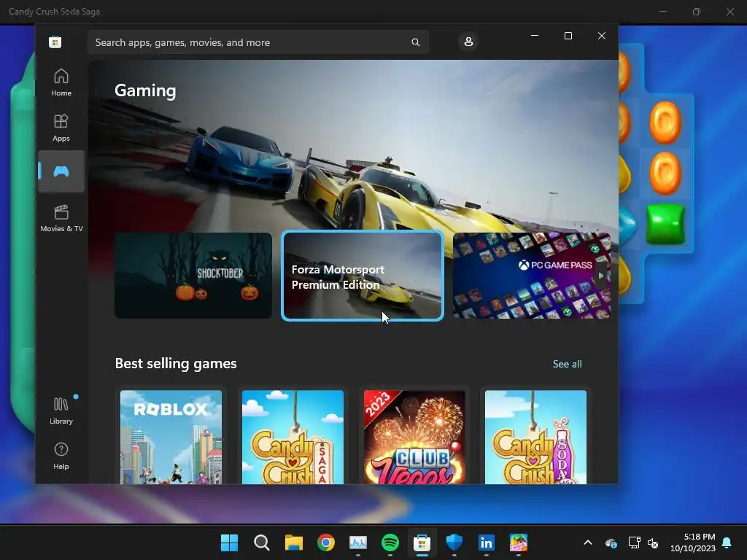Open Windows Security shield from taskbar
Viewport: 747px width, 560px height.
tap(454, 542)
